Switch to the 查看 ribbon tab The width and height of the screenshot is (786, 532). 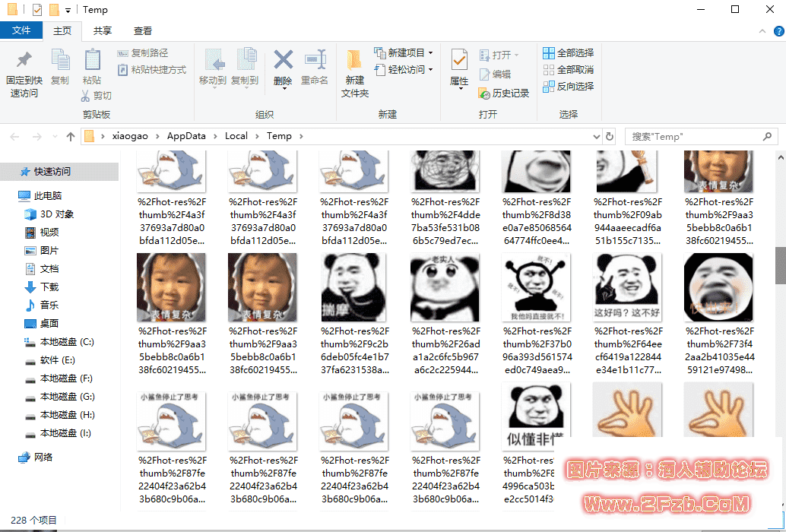pos(143,31)
